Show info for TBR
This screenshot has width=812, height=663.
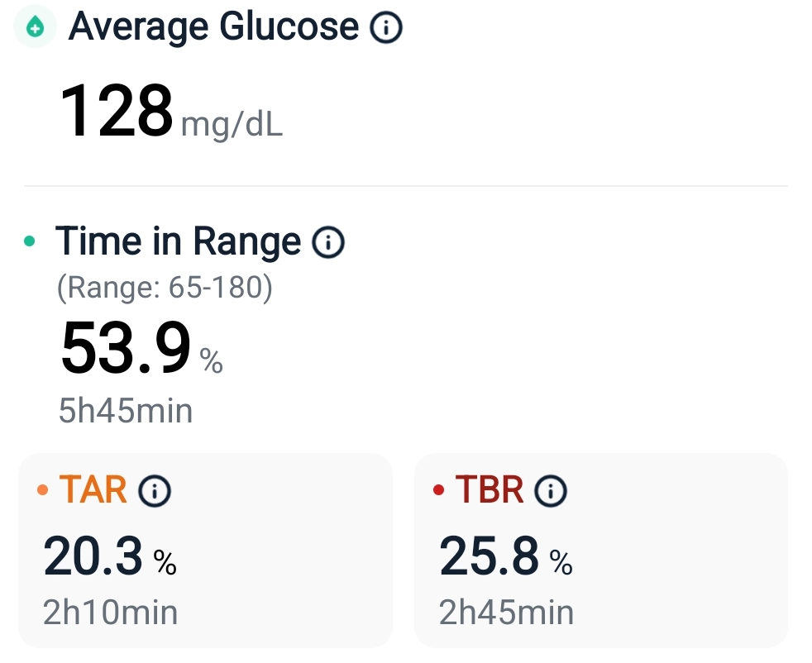(551, 491)
